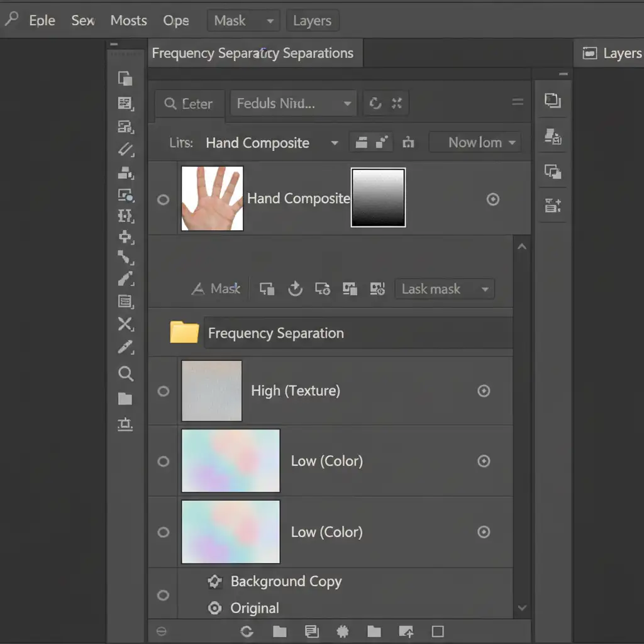The height and width of the screenshot is (644, 644).
Task: Select the magnifying glass Zoom tool
Action: point(126,374)
